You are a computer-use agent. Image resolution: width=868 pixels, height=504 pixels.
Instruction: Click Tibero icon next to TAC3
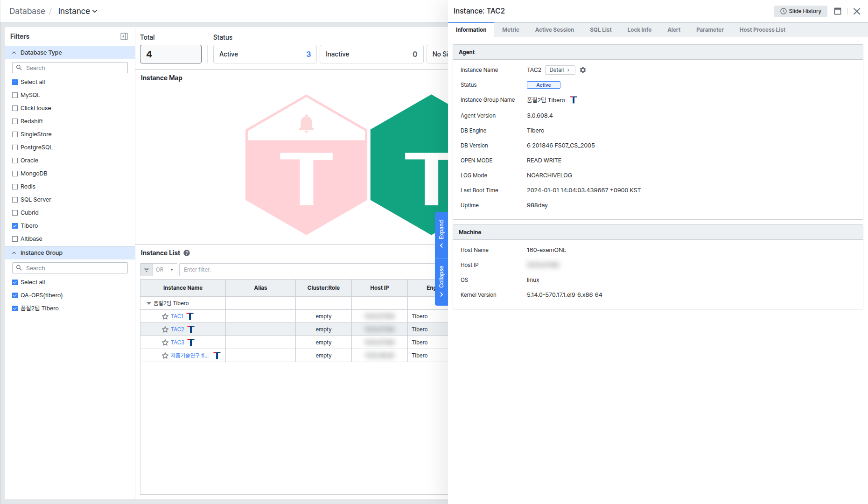click(191, 343)
